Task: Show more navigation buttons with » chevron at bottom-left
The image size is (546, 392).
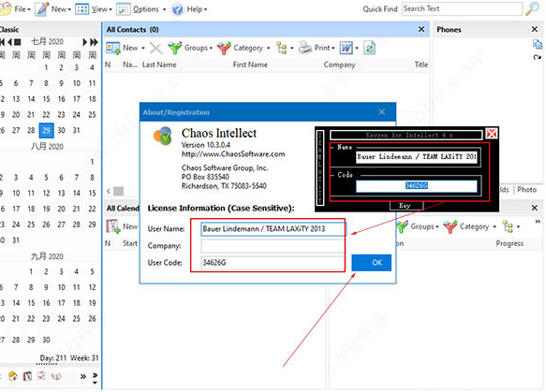Action: (82, 376)
